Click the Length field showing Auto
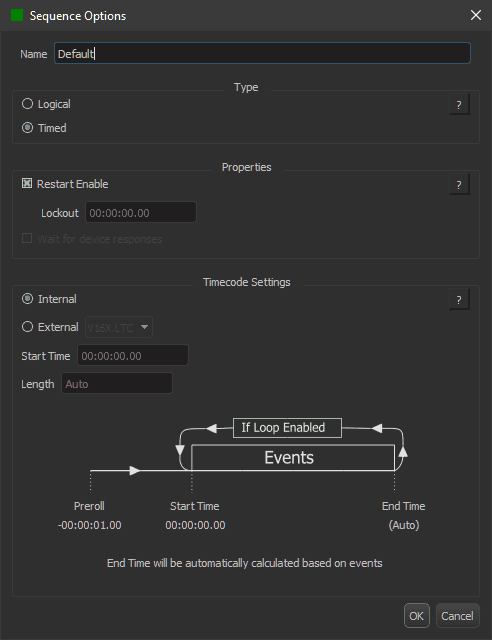Screen dimensions: 492x640 [117, 383]
